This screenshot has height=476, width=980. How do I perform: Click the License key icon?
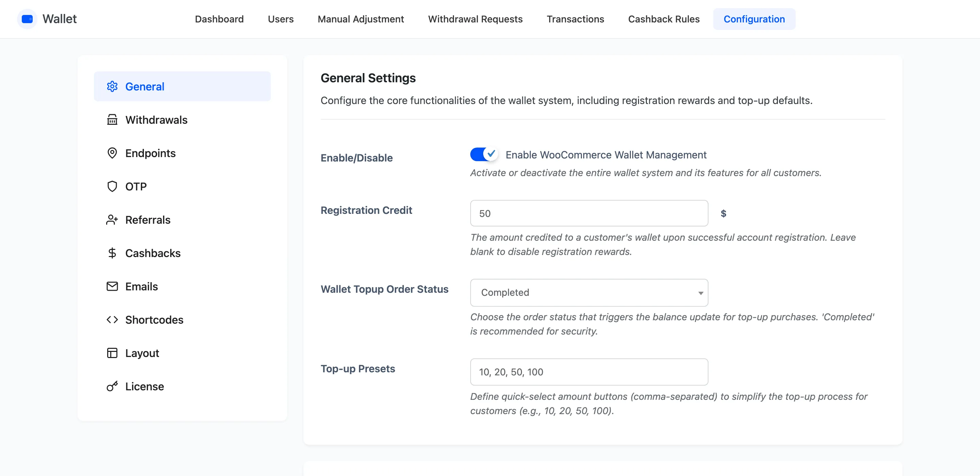point(112,386)
